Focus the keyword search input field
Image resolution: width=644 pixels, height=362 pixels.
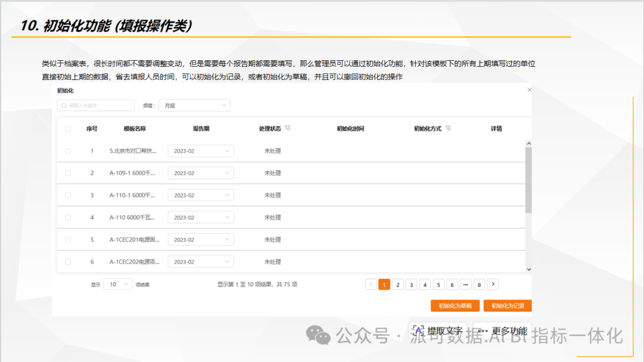click(96, 106)
